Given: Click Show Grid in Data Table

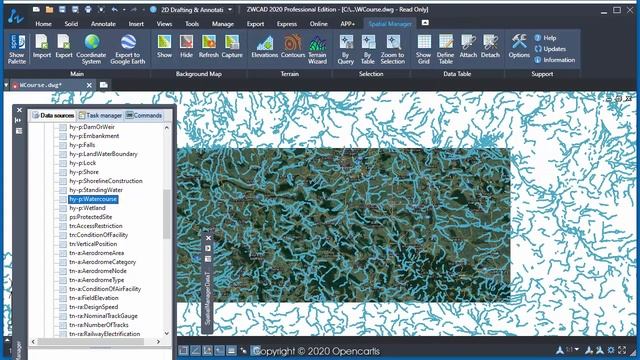Looking at the screenshot, I should click(x=424, y=49).
